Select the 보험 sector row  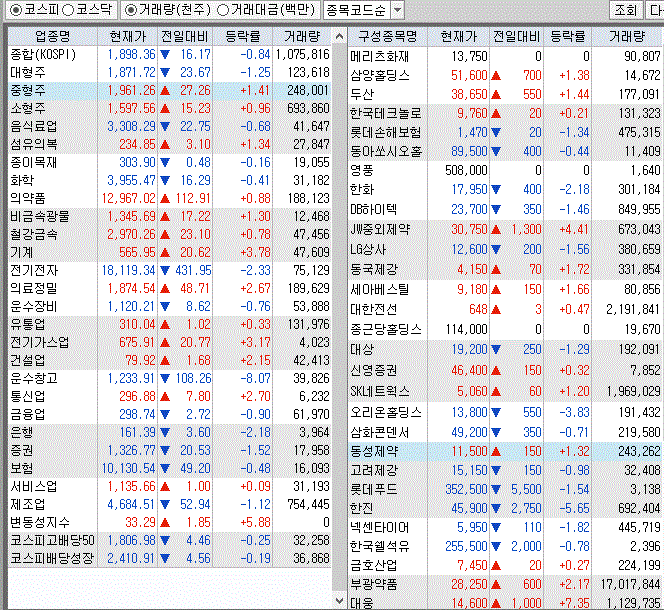point(169,469)
